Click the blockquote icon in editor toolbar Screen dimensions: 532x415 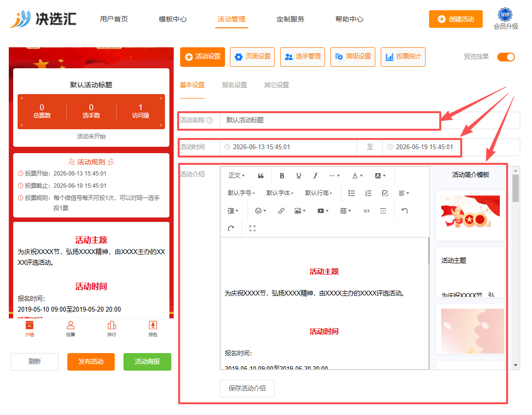click(261, 176)
